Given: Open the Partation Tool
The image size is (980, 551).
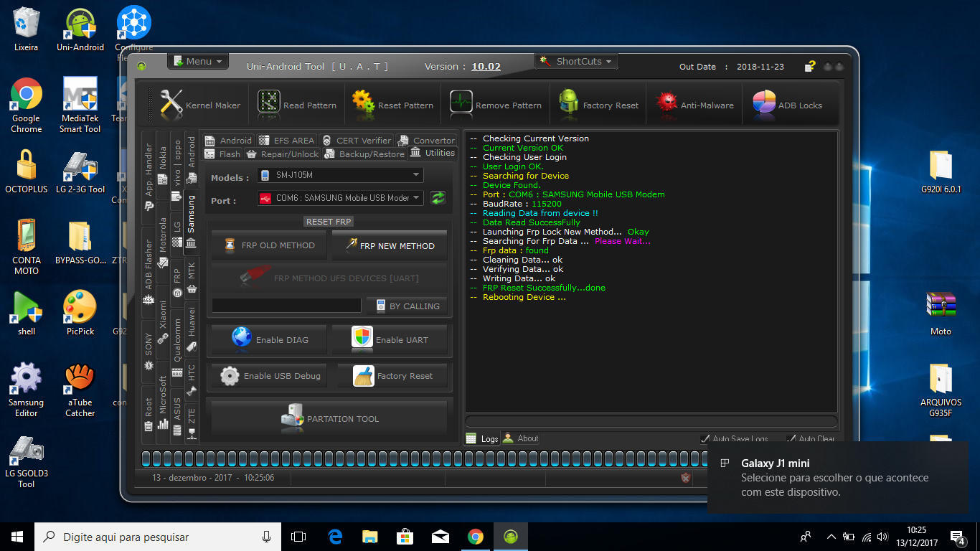Looking at the screenshot, I should [x=329, y=418].
